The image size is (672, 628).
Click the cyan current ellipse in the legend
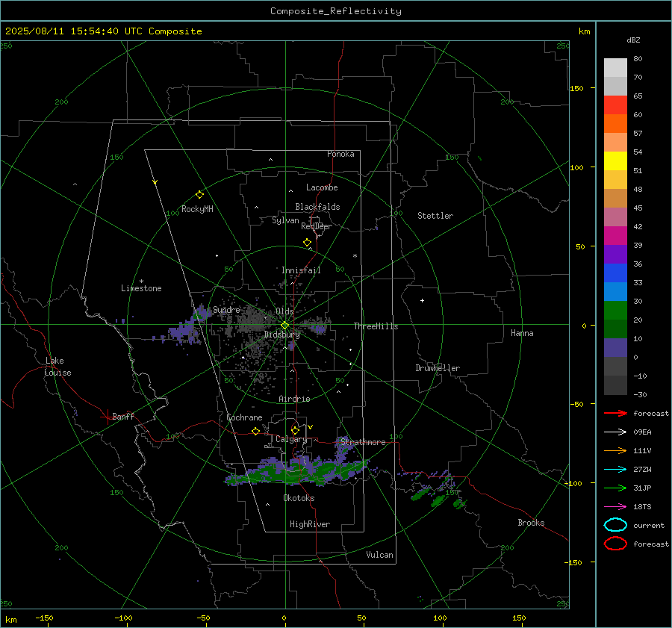pos(615,525)
